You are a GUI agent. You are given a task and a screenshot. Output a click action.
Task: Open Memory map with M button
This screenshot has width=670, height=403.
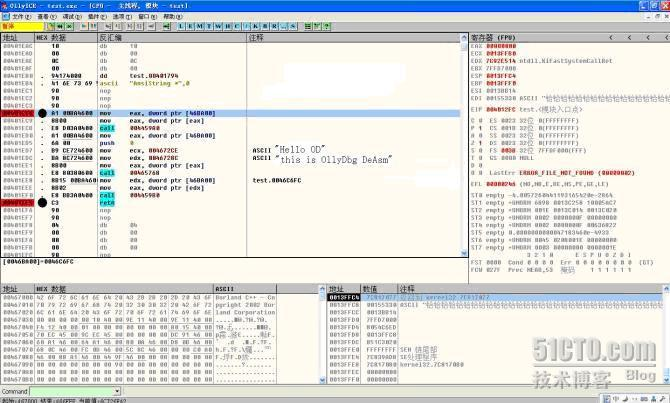[200, 26]
